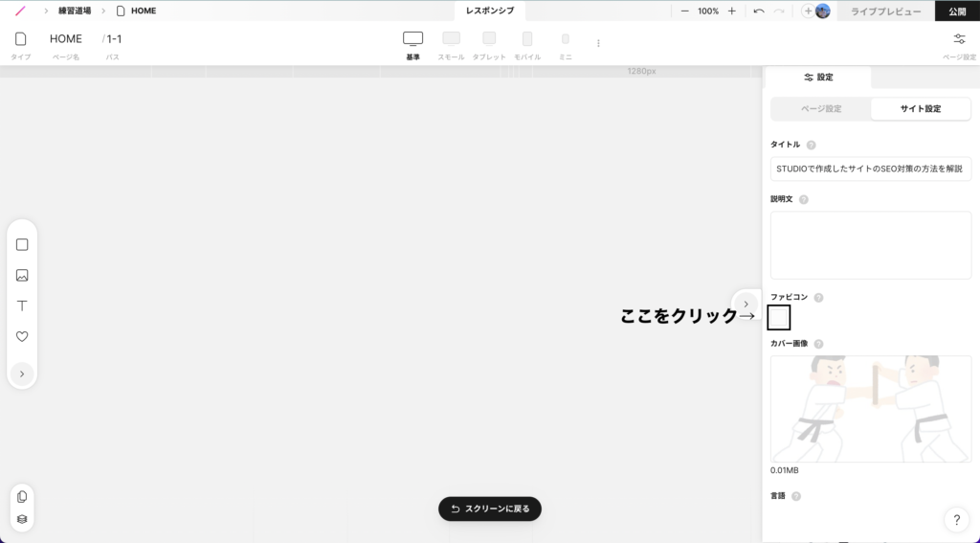Collapse the right panel chevron
Viewport: 980px width, 543px height.
(x=746, y=304)
